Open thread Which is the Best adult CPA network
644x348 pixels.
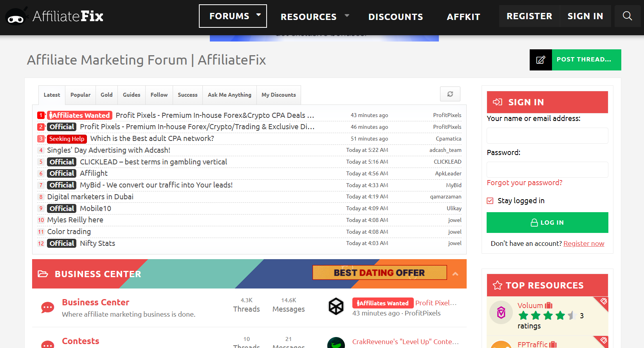pos(152,139)
